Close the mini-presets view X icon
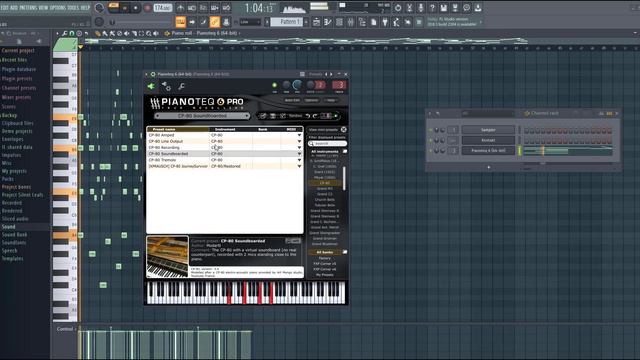The image size is (640, 360). [x=344, y=129]
